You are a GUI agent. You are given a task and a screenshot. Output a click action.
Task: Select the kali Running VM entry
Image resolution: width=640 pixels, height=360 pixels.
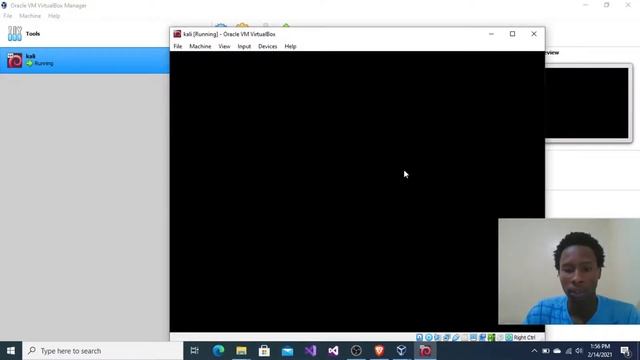click(x=84, y=60)
